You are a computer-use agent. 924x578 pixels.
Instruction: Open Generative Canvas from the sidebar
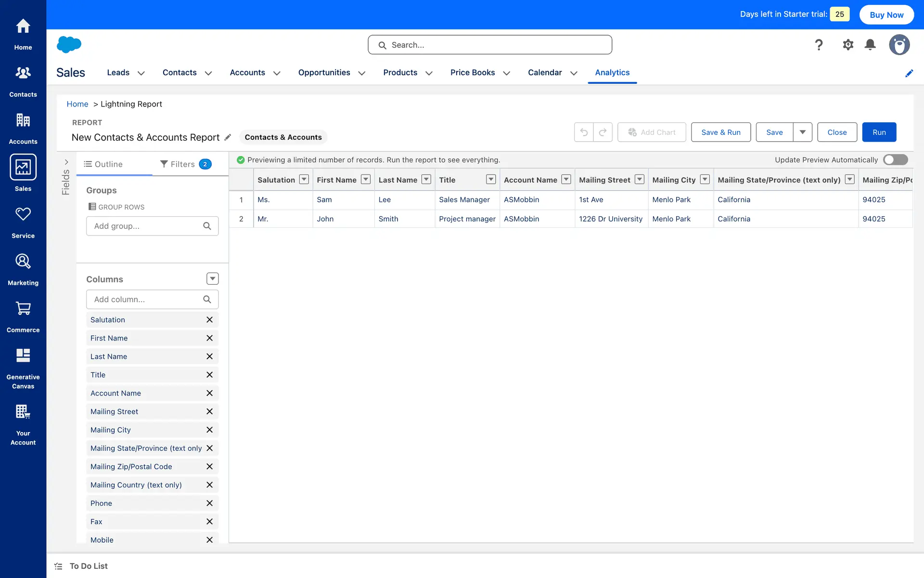click(x=23, y=356)
